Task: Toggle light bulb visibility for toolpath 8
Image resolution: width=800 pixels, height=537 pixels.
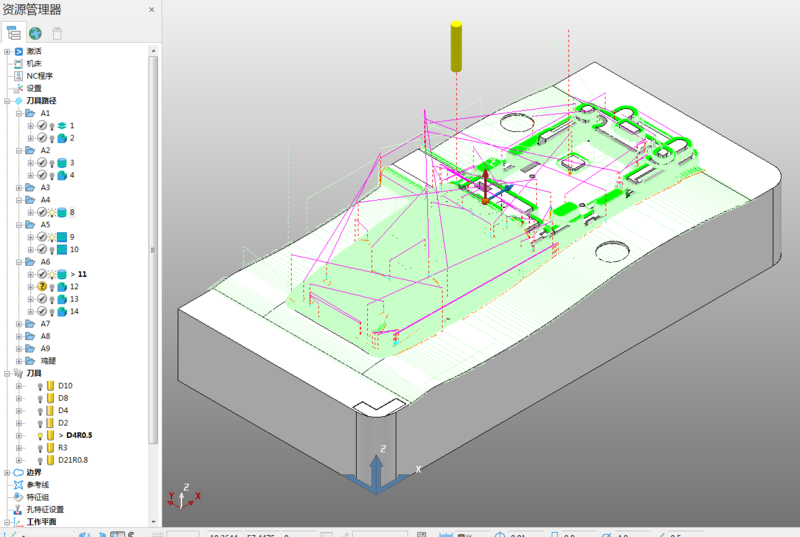Action: click(x=52, y=212)
